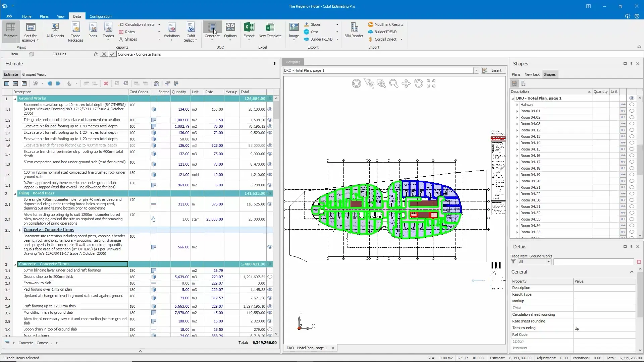This screenshot has height=362, width=644.
Task: Click the magnifier zoom icon in viewport
Action: point(393,83)
